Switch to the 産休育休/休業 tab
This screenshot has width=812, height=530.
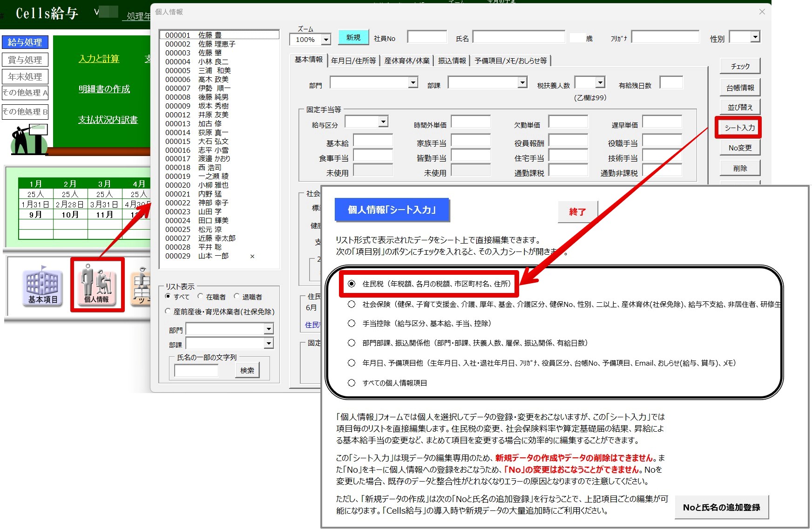(x=407, y=61)
